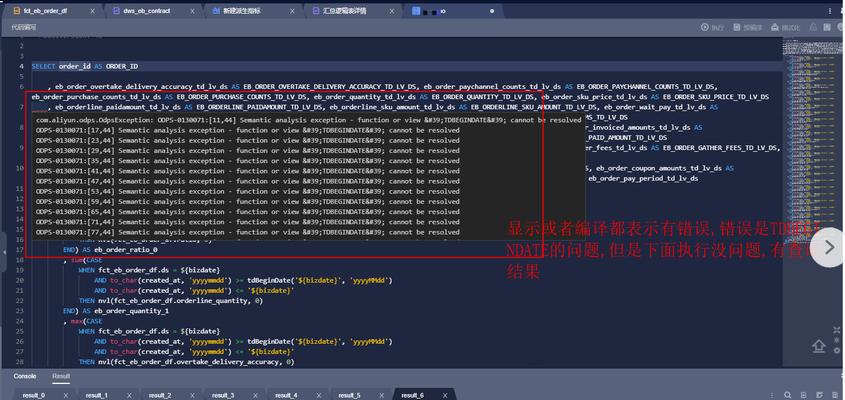845x400 pixels.
Task: Close the result_4 tab
Action: pyautogui.click(x=319, y=395)
